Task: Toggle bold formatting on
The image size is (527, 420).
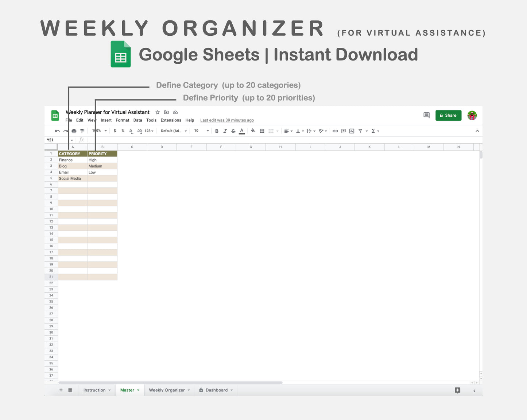Action: point(217,131)
